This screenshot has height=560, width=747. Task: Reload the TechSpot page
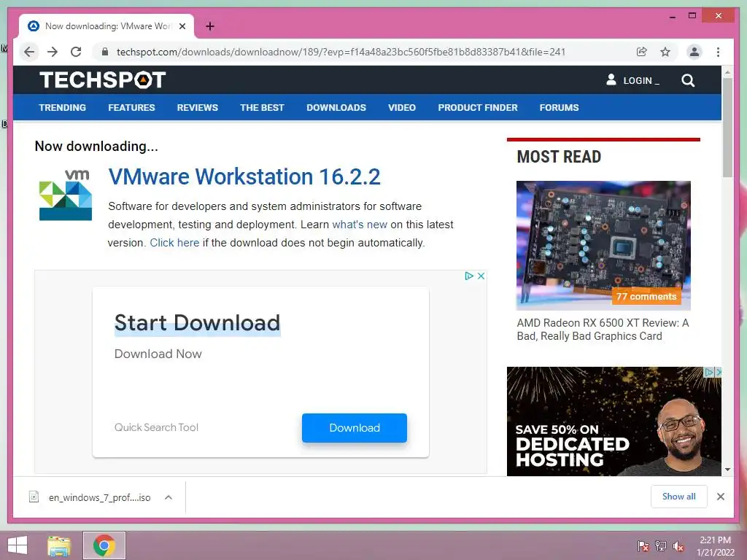click(76, 52)
